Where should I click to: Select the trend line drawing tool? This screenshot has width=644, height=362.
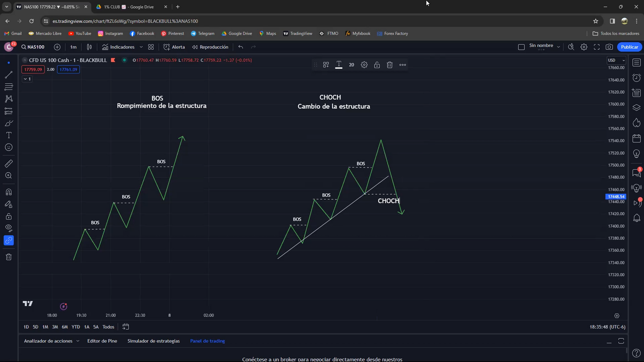(8, 75)
